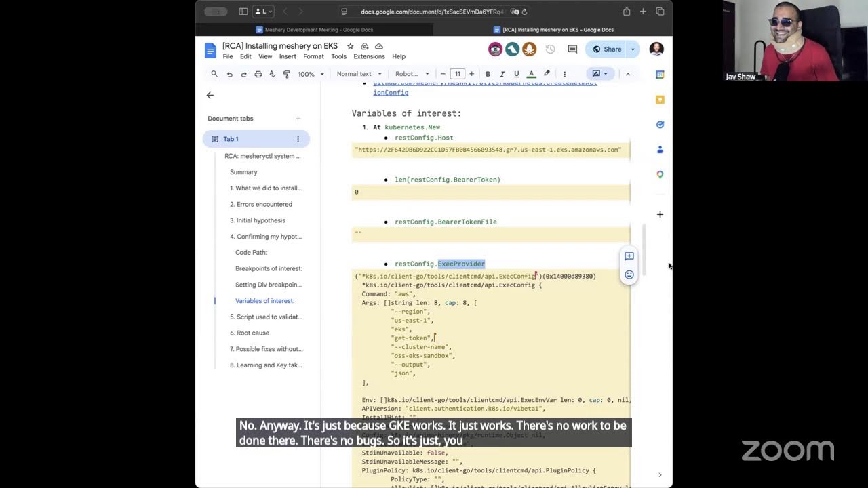This screenshot has height=488, width=868.
Task: Click the search menus magnifier icon
Action: (214, 74)
